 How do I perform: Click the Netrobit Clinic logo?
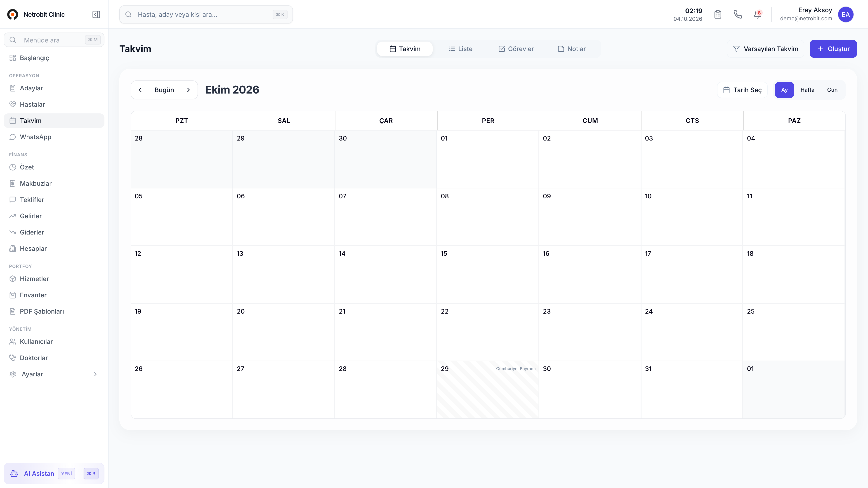[12, 14]
